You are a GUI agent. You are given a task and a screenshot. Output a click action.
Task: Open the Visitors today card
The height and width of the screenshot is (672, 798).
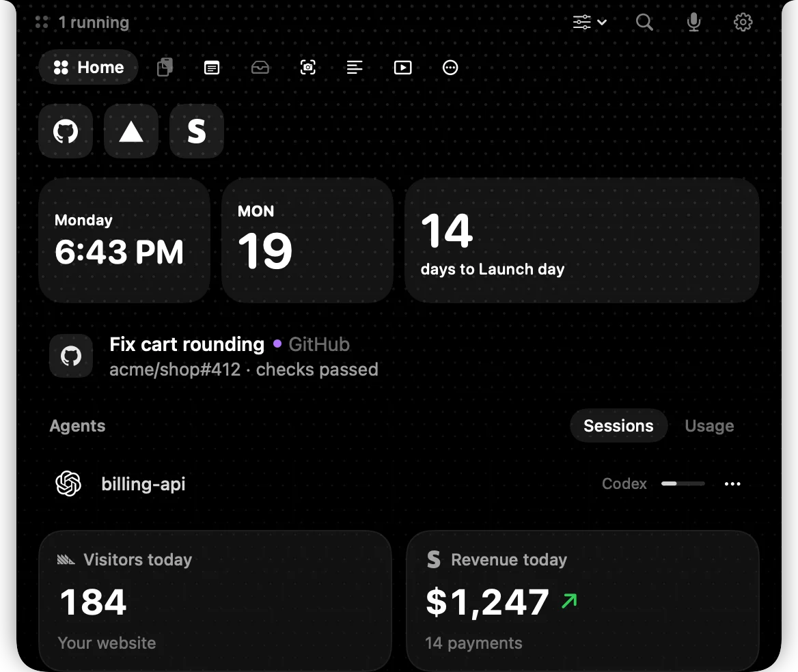[215, 601]
